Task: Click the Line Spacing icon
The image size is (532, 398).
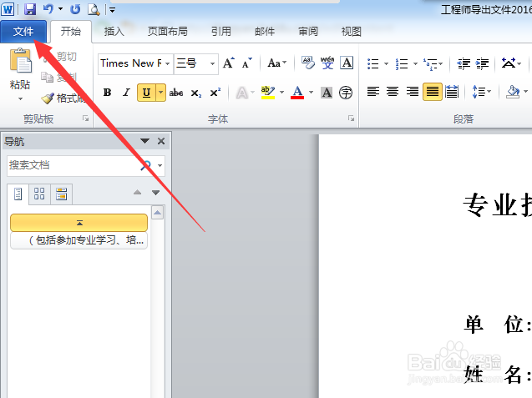Action: point(479,92)
